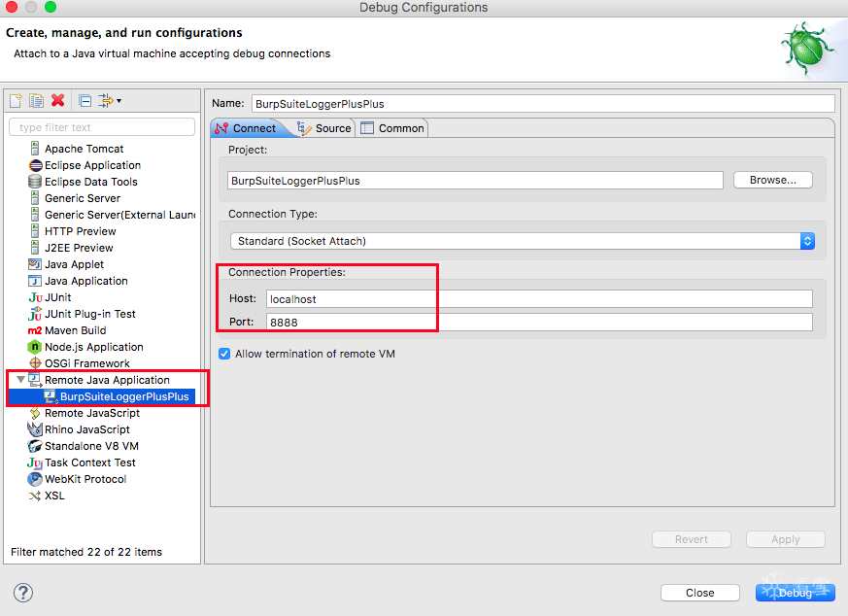Open the filter launch configurations menu
Screen dimensions: 848x616
[109, 101]
